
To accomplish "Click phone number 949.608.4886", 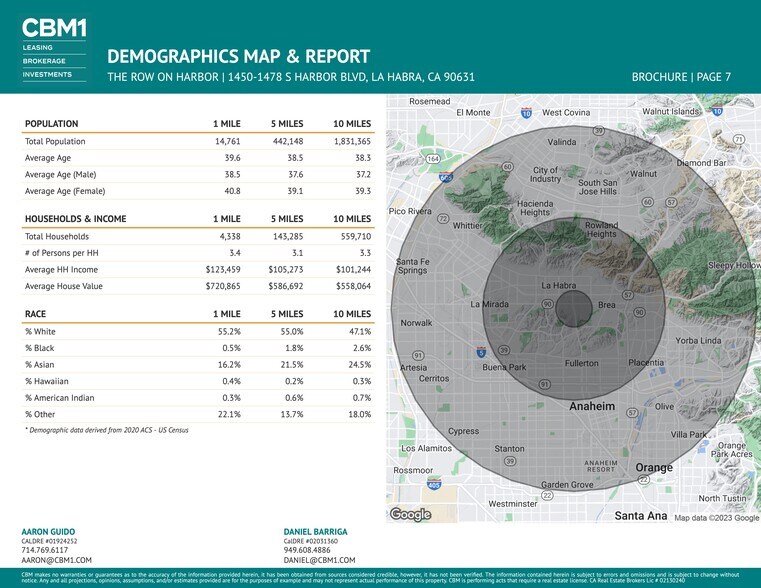I will coord(307,550).
